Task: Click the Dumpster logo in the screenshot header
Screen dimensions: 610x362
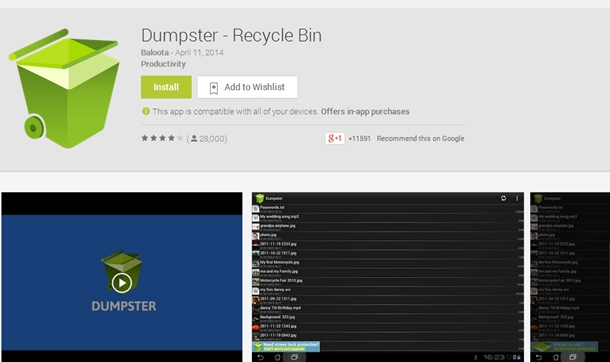Action: pos(259,198)
